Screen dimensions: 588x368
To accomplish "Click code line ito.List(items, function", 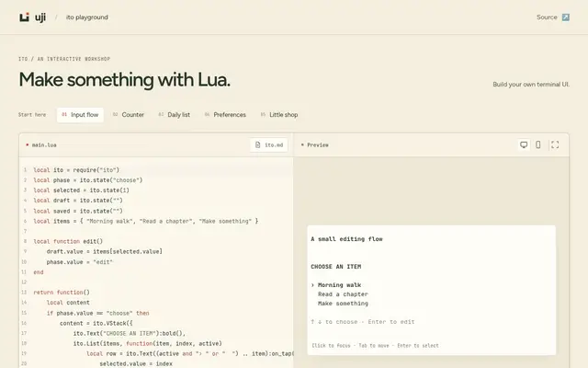I will coord(148,343).
